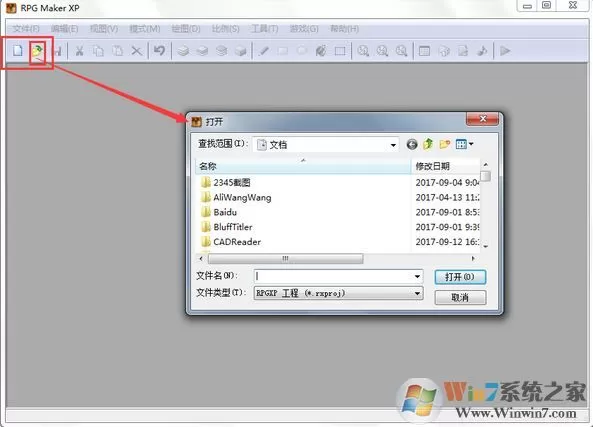Go up one folder level in dialog

[428, 144]
